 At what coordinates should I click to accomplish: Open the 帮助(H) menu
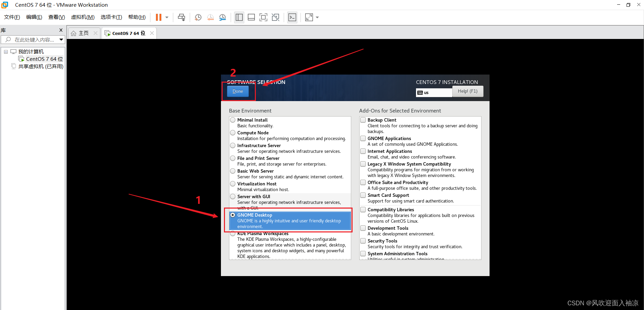click(137, 17)
